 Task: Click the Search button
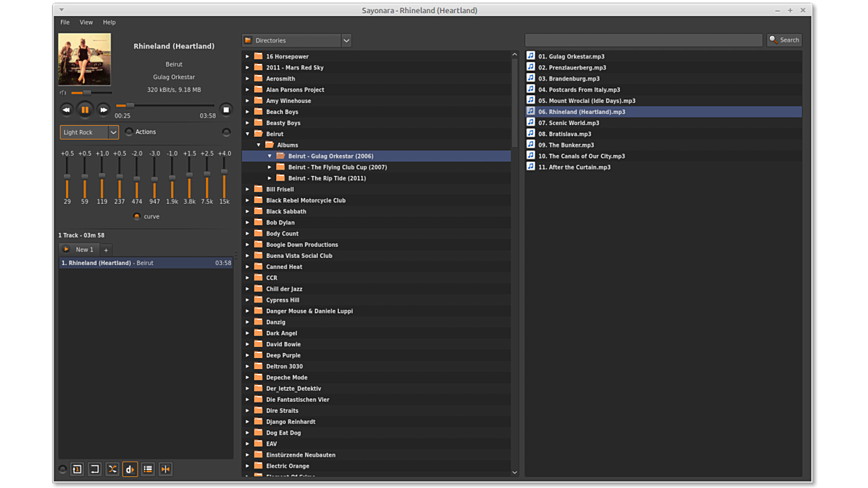click(x=784, y=40)
